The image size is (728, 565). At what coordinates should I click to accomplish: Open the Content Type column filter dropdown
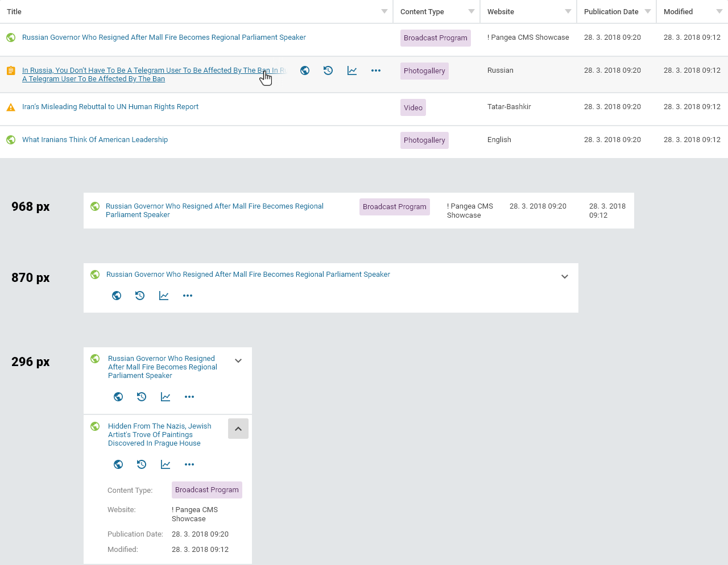[x=471, y=11]
